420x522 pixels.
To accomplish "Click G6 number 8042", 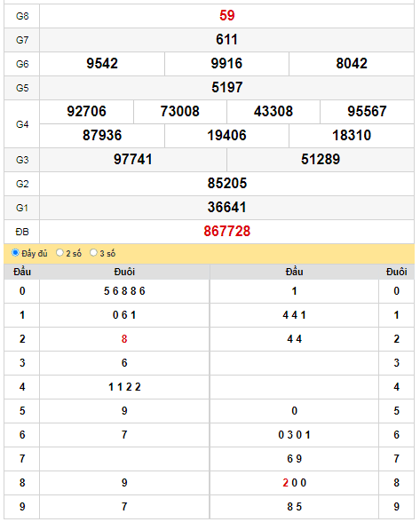I will tap(352, 64).
